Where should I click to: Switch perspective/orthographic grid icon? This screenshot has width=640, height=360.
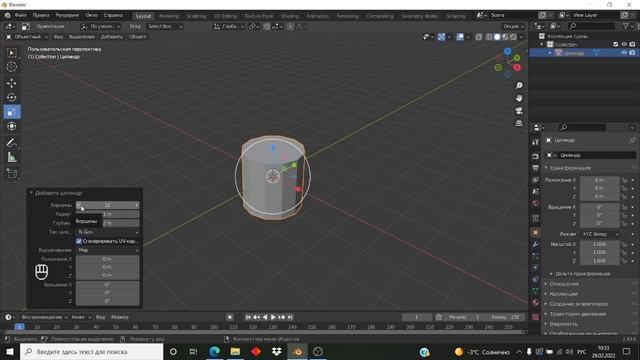[519, 123]
